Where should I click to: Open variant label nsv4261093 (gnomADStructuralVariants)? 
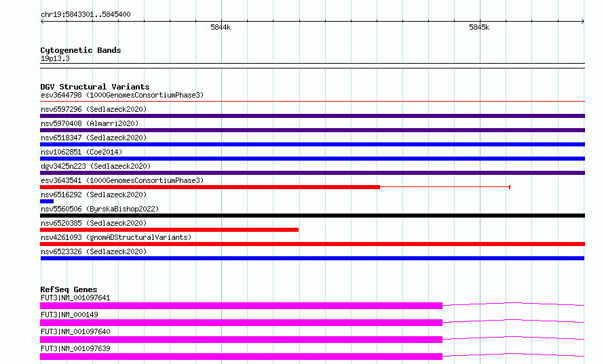coord(116,237)
